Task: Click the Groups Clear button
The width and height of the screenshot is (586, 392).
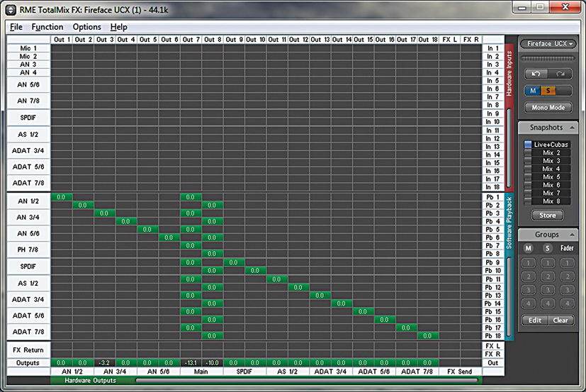Action: tap(560, 320)
